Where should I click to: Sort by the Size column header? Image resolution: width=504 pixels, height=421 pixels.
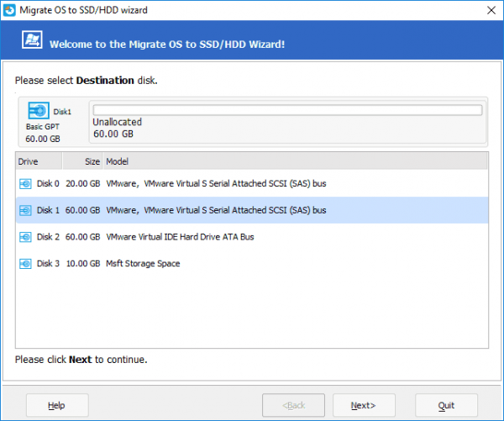[x=88, y=161]
